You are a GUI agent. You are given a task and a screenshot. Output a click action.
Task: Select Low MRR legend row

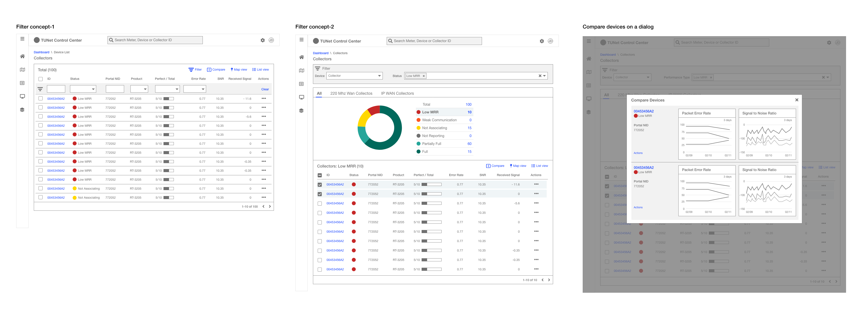click(444, 112)
